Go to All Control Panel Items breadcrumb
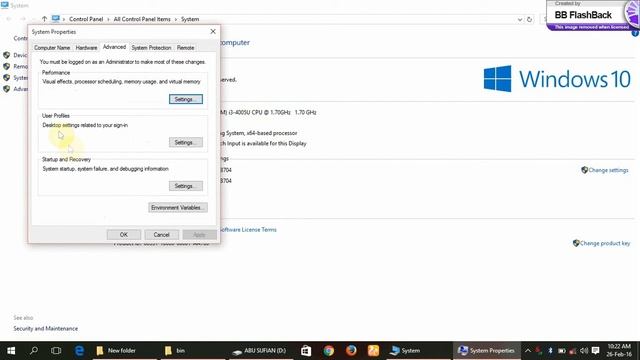The width and height of the screenshot is (640, 360). 142,19
